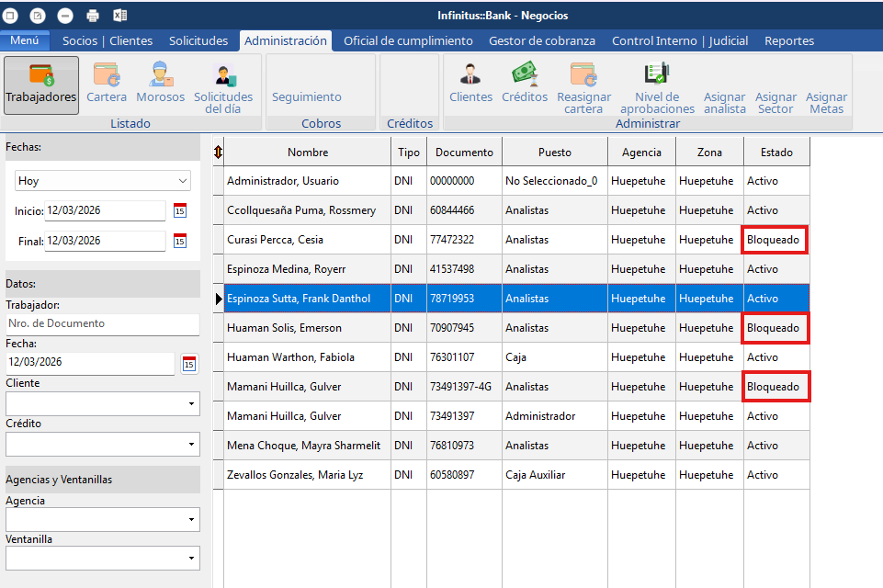
Task: Click the Nro. de Documento field
Action: point(102,323)
